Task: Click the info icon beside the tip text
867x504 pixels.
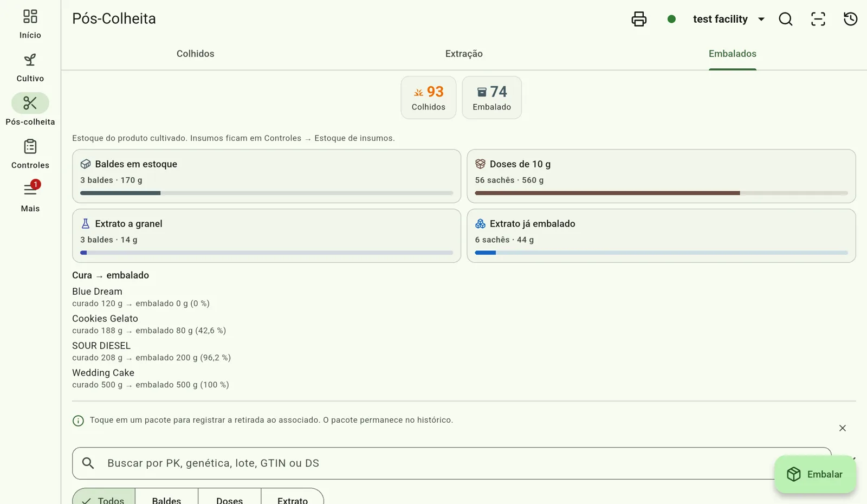Action: (78, 421)
